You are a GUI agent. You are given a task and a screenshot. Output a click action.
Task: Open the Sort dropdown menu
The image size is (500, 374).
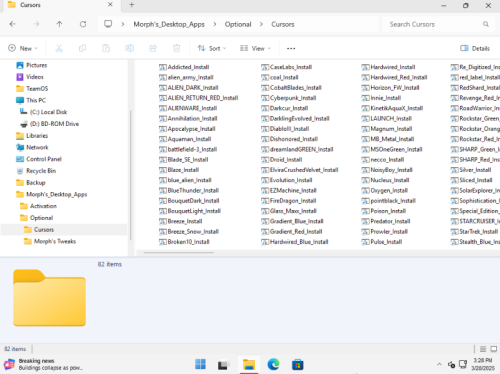pyautogui.click(x=212, y=48)
